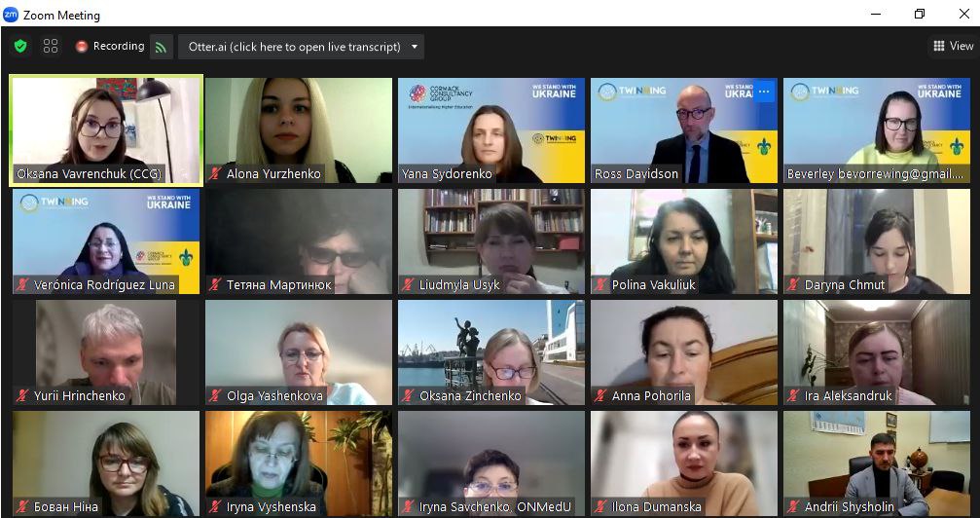This screenshot has width=980, height=518.
Task: Click Andrii Shysholin's muted mic icon
Action: (x=794, y=506)
